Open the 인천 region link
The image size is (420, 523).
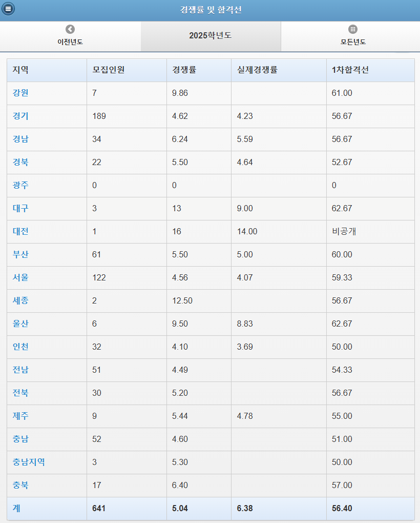pos(20,347)
